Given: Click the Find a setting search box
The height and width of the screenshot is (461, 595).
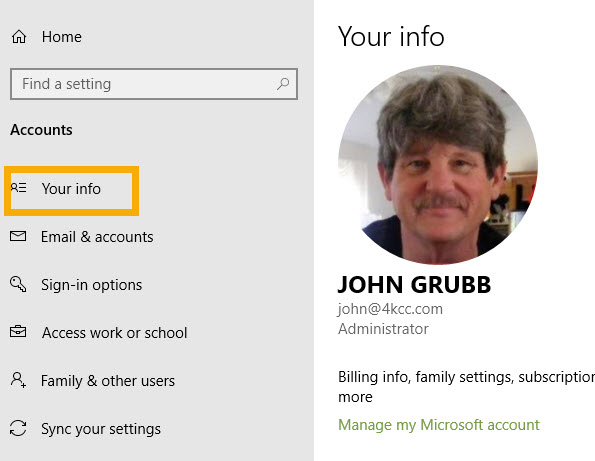Looking at the screenshot, I should (x=154, y=84).
